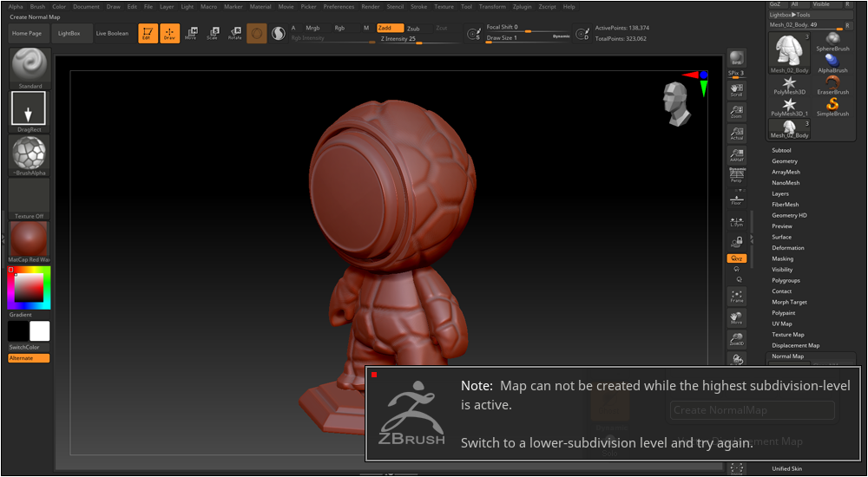Select the MatCap Red Wax material thumbnail

[x=30, y=238]
